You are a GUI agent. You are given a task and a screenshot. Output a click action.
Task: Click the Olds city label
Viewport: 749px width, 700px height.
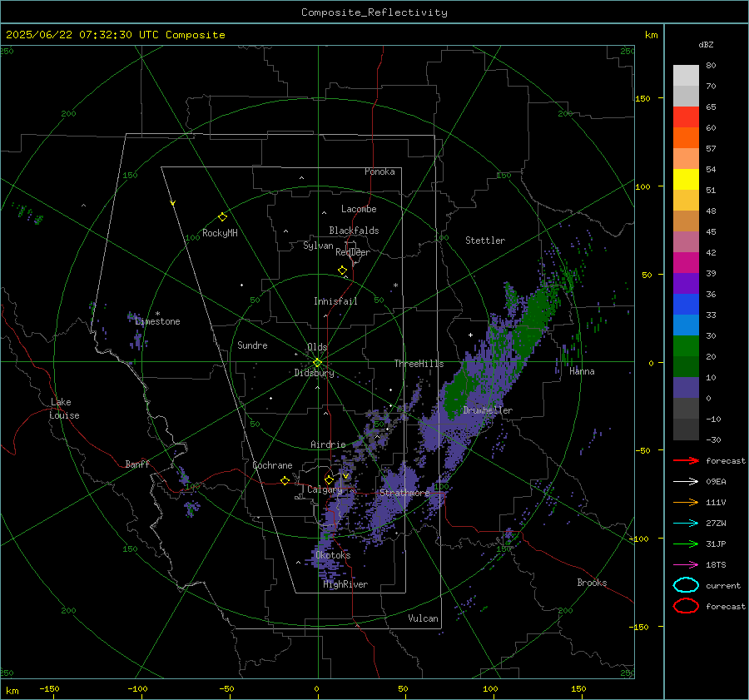tap(317, 347)
